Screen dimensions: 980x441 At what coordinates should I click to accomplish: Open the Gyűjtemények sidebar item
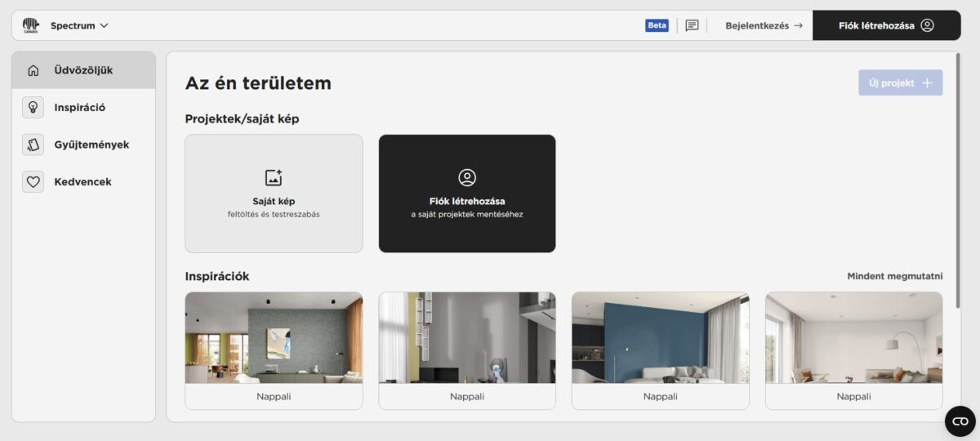coord(91,145)
